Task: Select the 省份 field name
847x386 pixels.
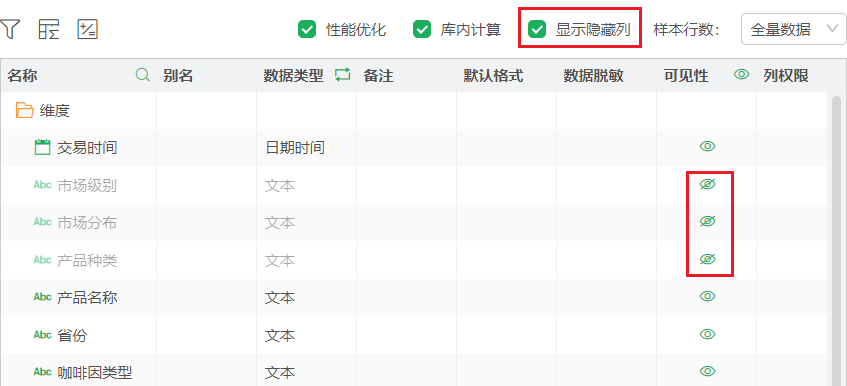Action: point(72,335)
